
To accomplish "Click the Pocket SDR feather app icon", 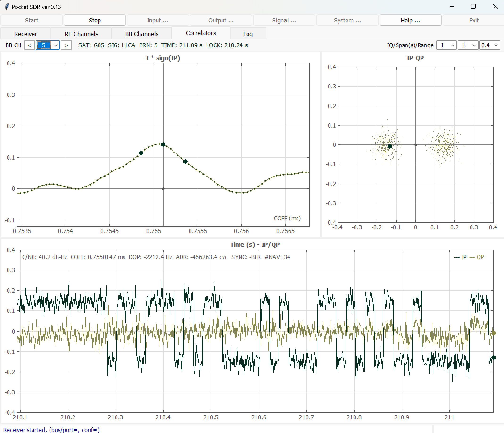I will click(x=7, y=7).
